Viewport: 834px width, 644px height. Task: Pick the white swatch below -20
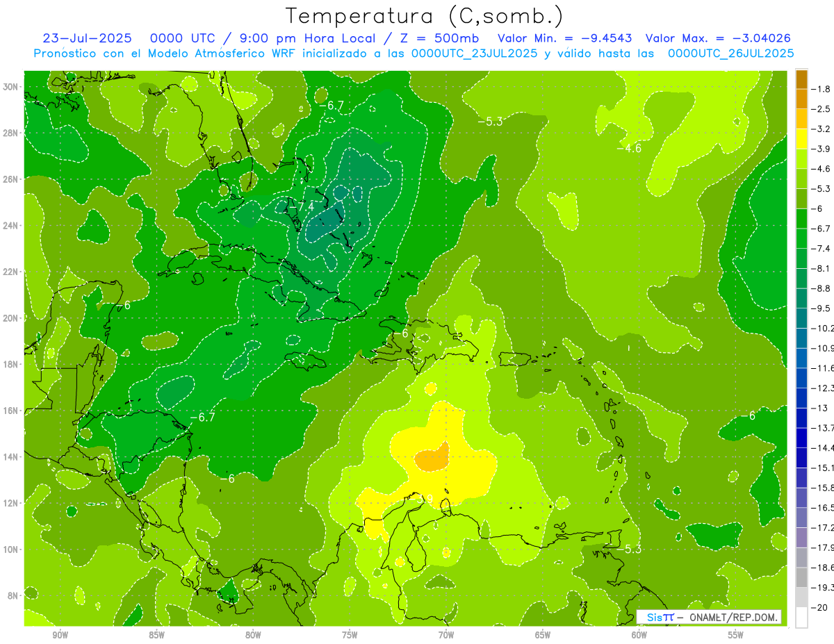(801, 617)
